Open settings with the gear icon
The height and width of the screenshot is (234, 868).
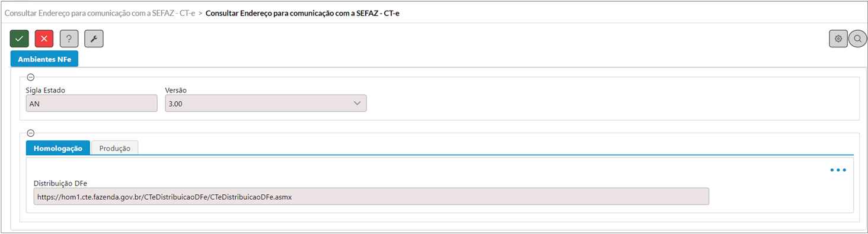coord(838,39)
